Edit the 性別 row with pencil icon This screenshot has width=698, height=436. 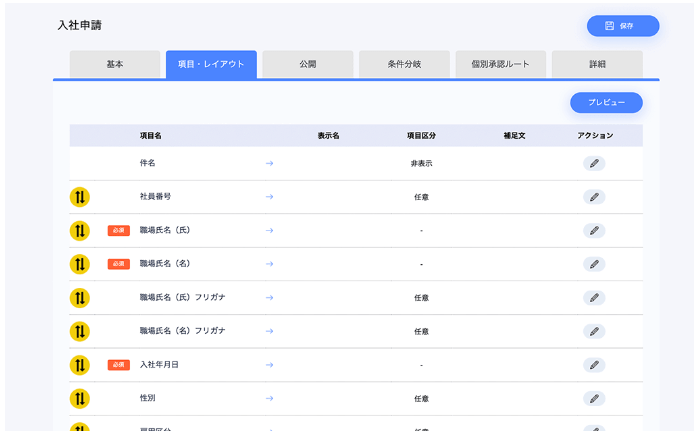coord(594,399)
